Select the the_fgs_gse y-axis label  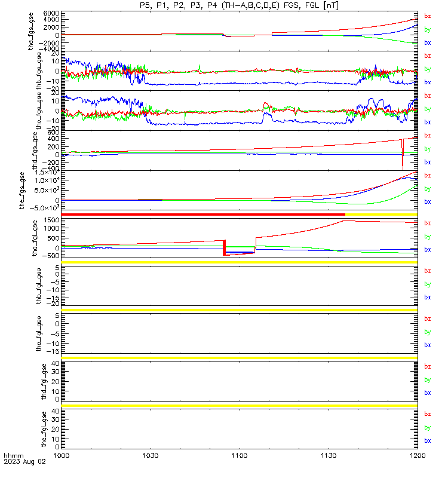click(x=22, y=191)
